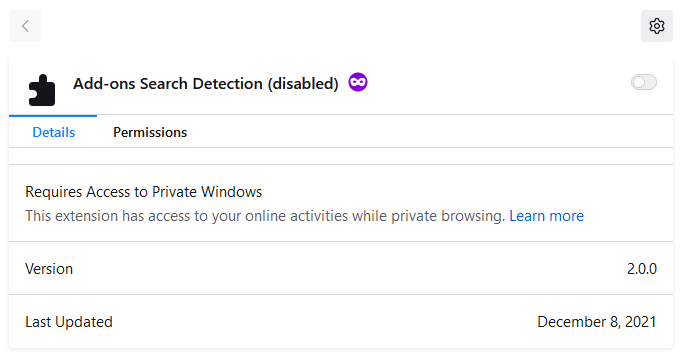Click the word 'disabled' in the extension title
Image resolution: width=695 pixels, height=364 pixels.
[x=303, y=83]
